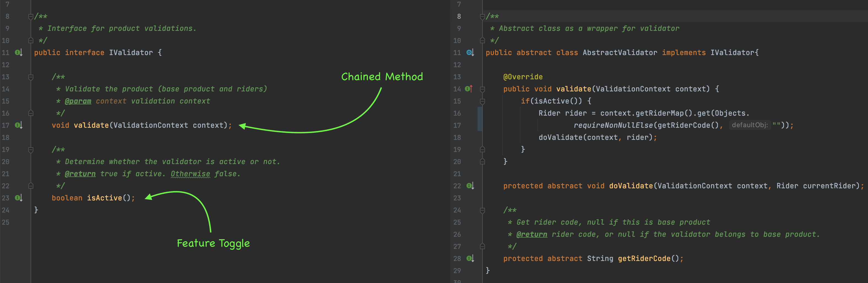Image resolution: width=868 pixels, height=283 pixels.
Task: Click 'isActive()' call inside the if condition
Action: click(x=557, y=101)
